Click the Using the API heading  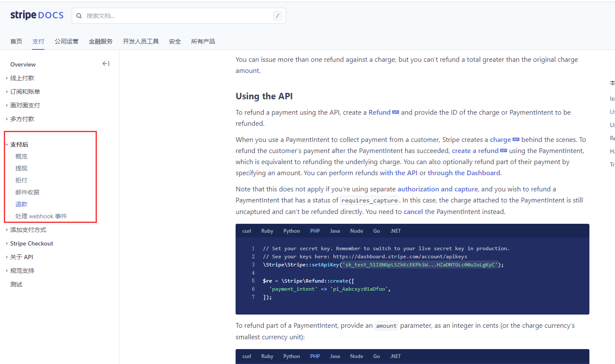264,96
